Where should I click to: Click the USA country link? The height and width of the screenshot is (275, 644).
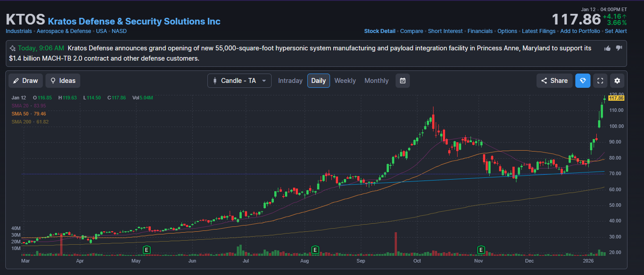102,31
